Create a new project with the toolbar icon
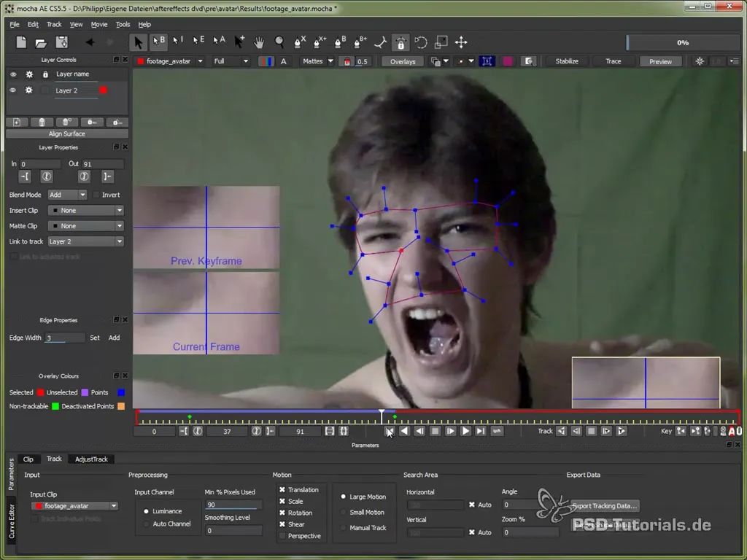The width and height of the screenshot is (747, 560). 21,42
